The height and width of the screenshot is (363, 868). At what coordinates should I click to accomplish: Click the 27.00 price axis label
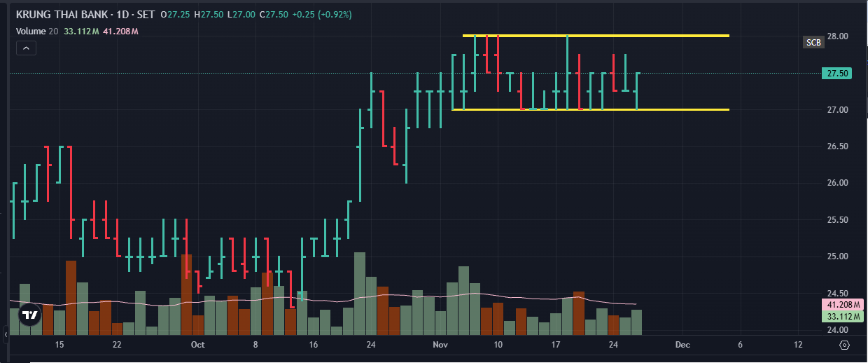pyautogui.click(x=838, y=110)
